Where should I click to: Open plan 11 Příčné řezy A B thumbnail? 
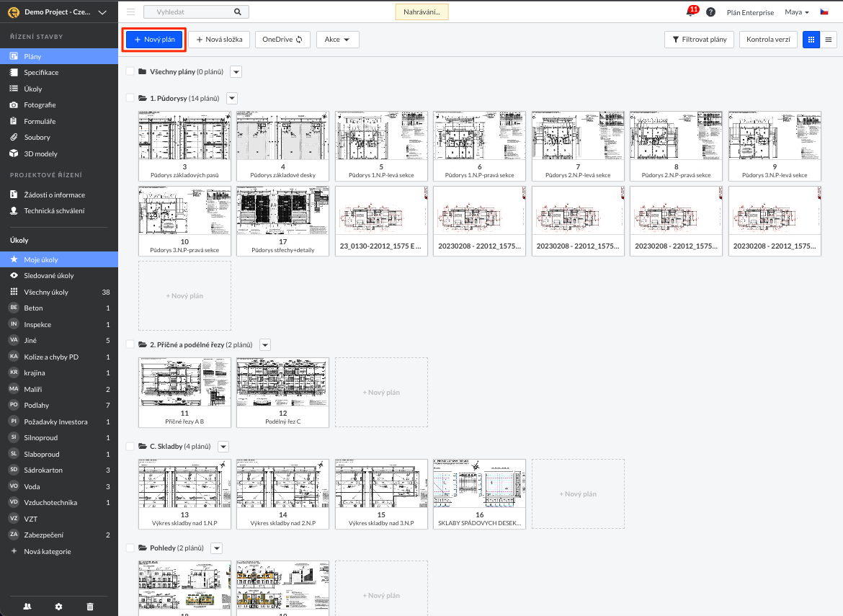click(184, 393)
